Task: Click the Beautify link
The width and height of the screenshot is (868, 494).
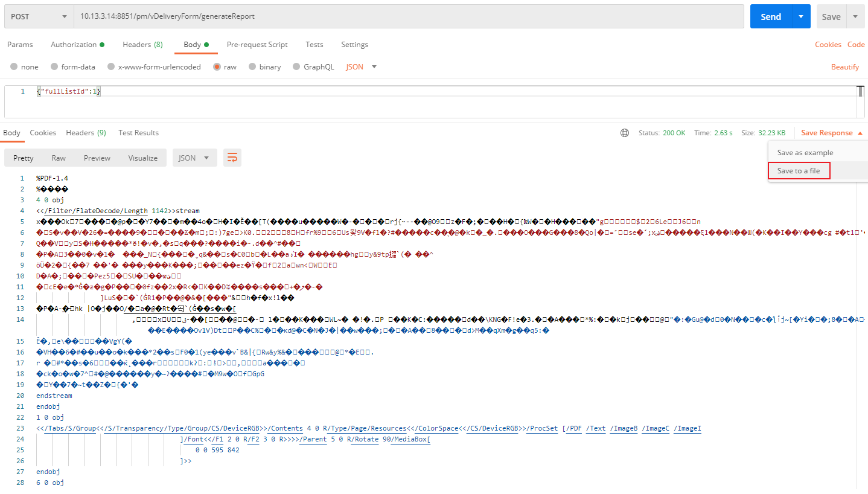Action: pyautogui.click(x=844, y=66)
